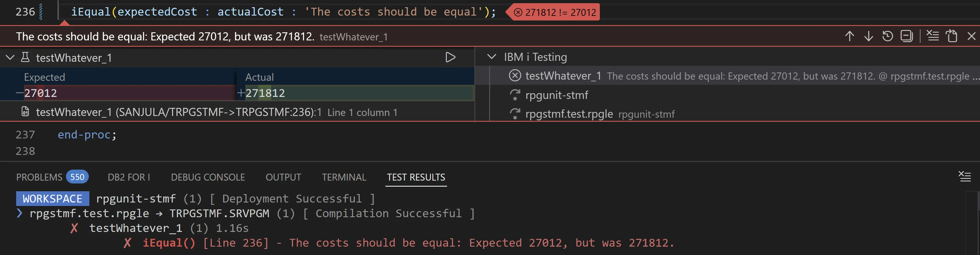Screen dimensions: 980x255
Task: Open the DEBUG CONSOLE tab
Action: [x=208, y=177]
